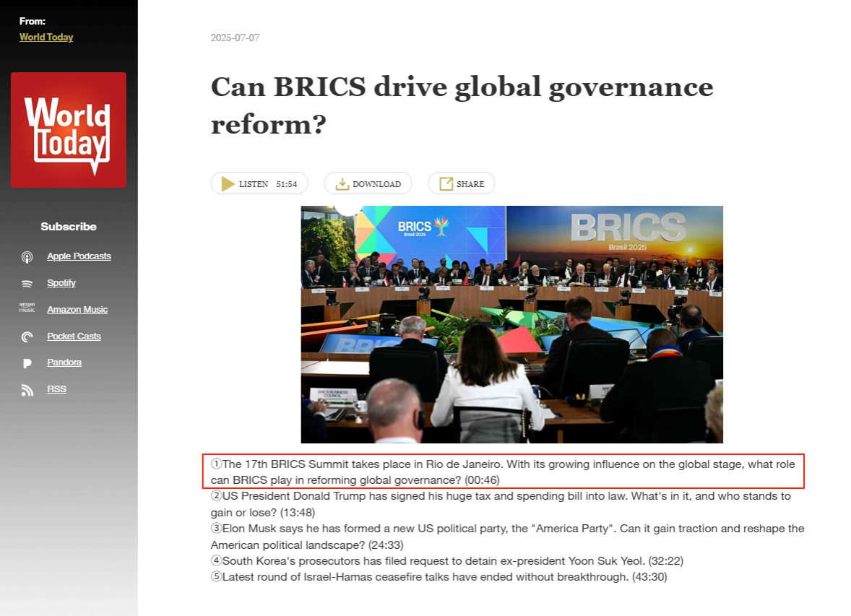Click the yellow play triangle icon
Viewport: 851px width, 616px height.
tap(228, 184)
